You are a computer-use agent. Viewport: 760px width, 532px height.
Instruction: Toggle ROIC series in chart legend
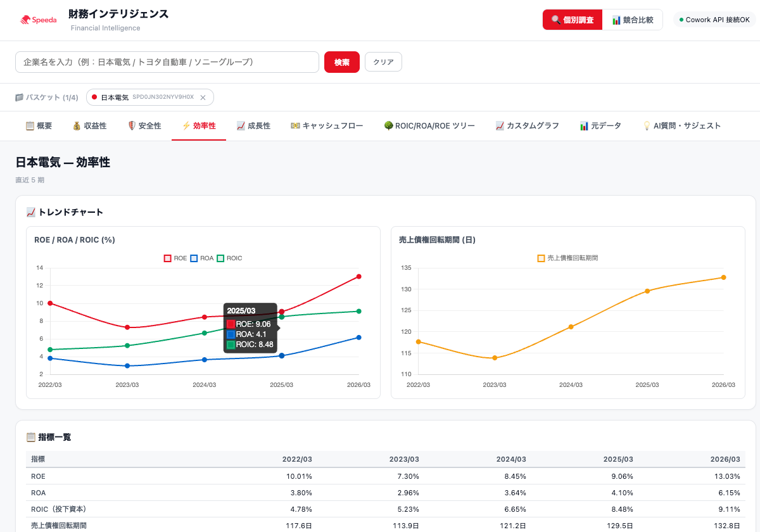click(x=230, y=258)
